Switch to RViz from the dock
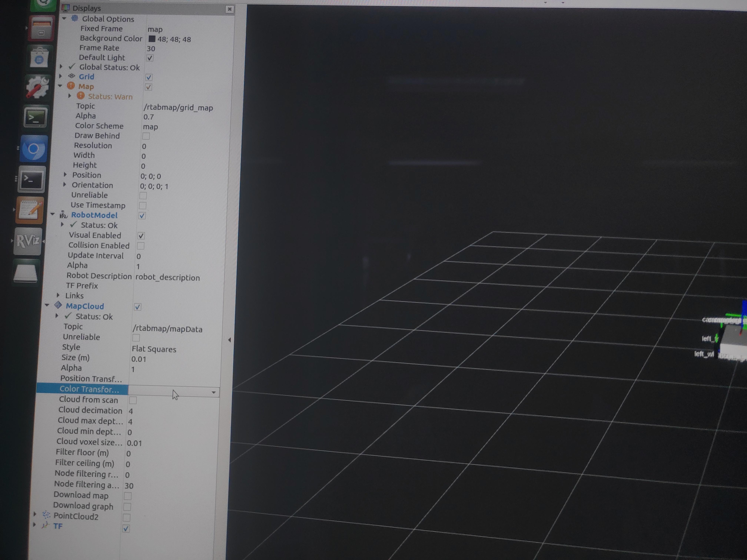The image size is (747, 560). (x=28, y=241)
